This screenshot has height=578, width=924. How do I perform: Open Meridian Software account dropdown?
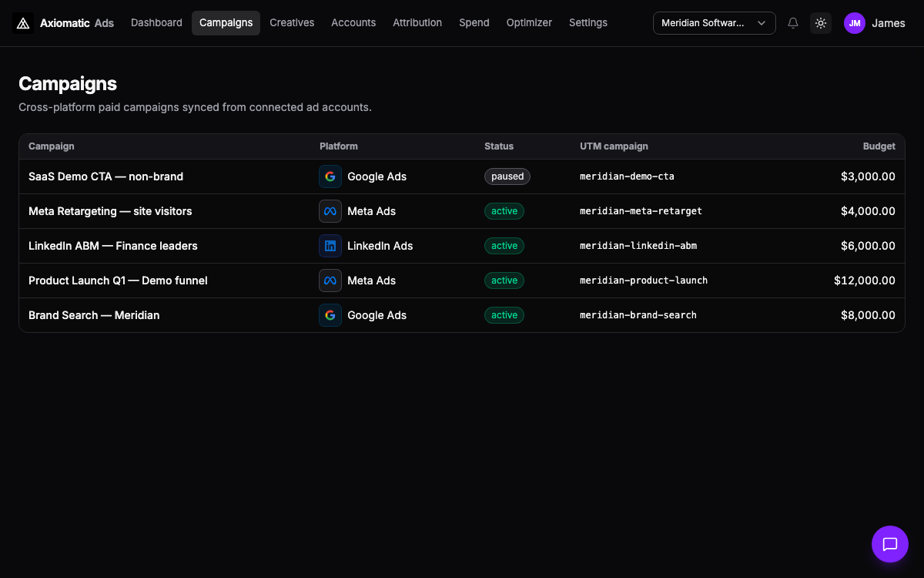714,23
